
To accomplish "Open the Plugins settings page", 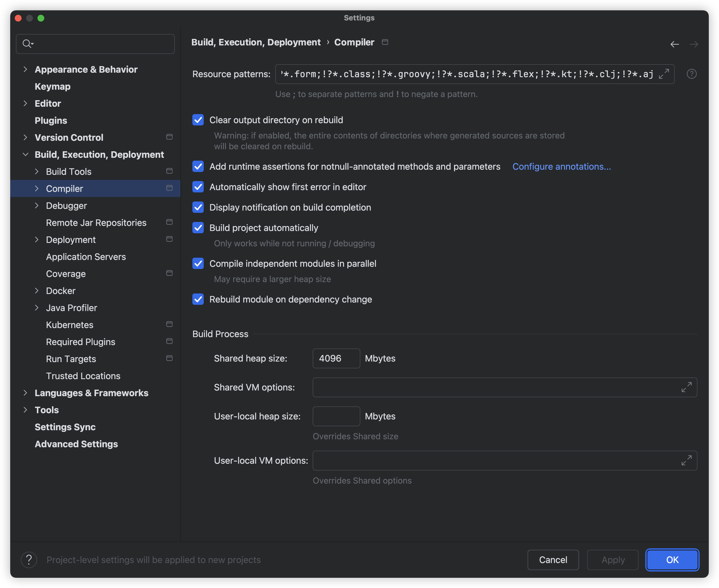I will (x=51, y=121).
